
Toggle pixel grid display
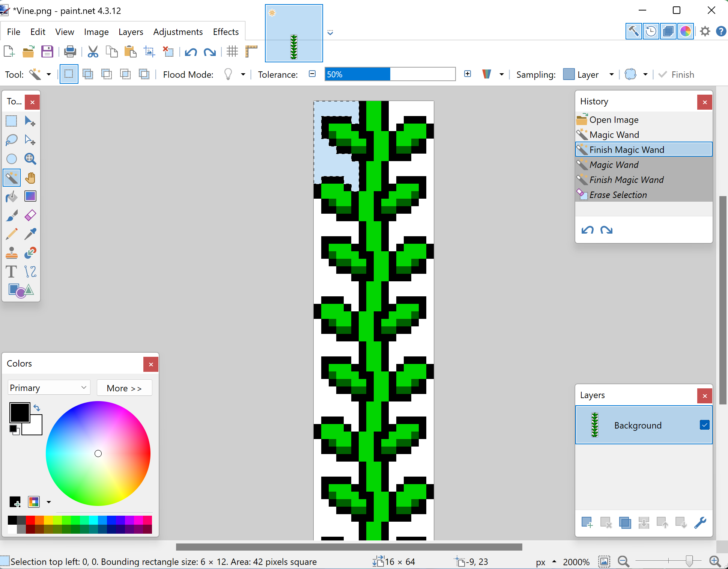(232, 51)
